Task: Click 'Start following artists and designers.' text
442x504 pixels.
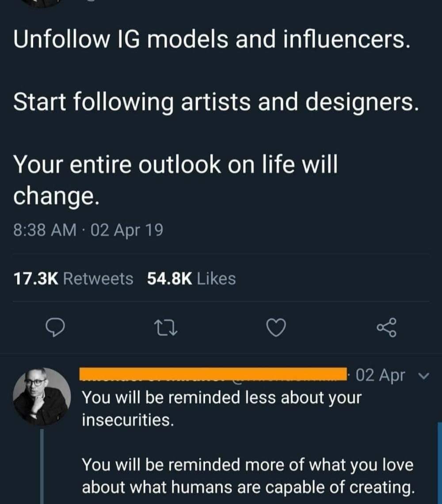Action: pos(215,102)
